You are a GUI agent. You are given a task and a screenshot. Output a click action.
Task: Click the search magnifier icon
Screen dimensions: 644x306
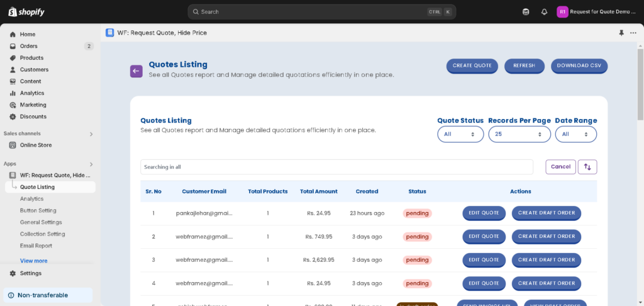196,12
